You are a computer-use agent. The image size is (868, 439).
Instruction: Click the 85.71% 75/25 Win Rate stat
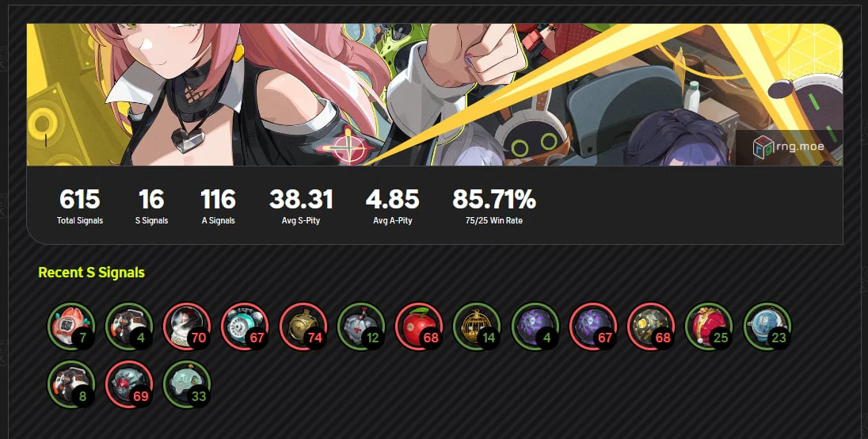(x=493, y=206)
